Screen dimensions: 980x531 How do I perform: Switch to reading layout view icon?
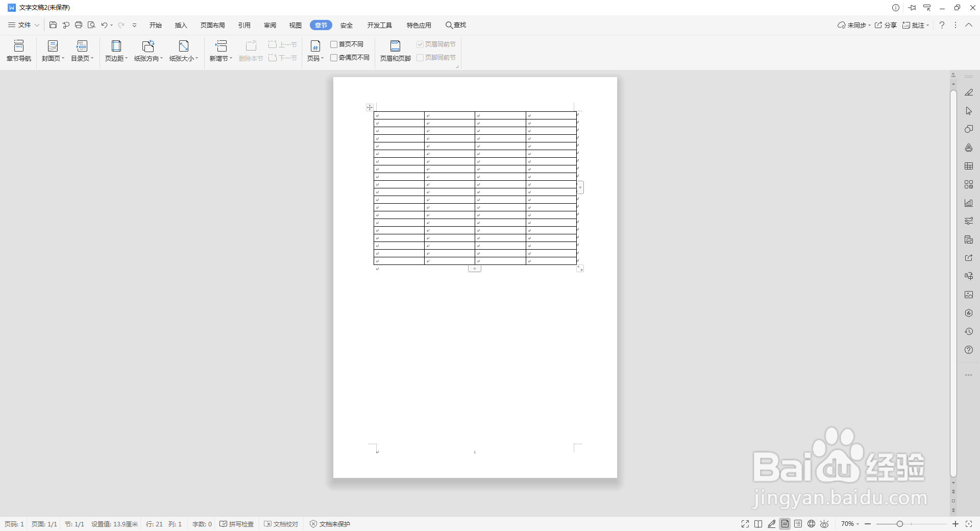coord(758,524)
